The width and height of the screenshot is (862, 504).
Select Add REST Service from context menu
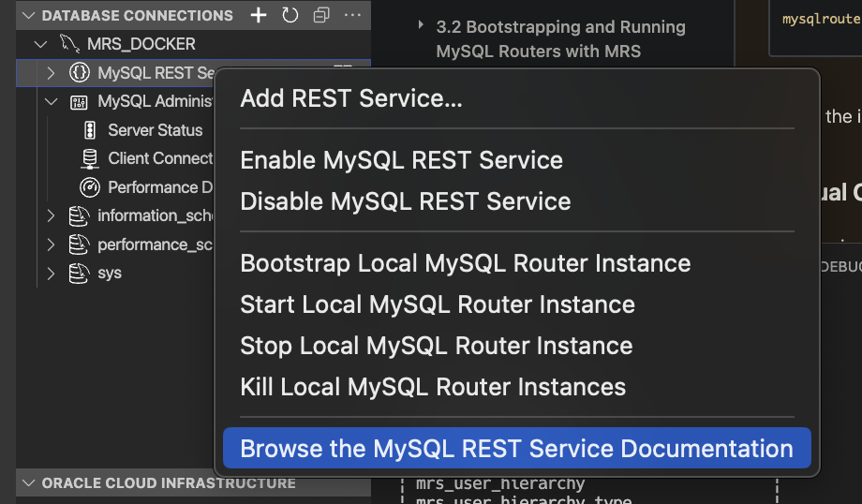coord(351,98)
